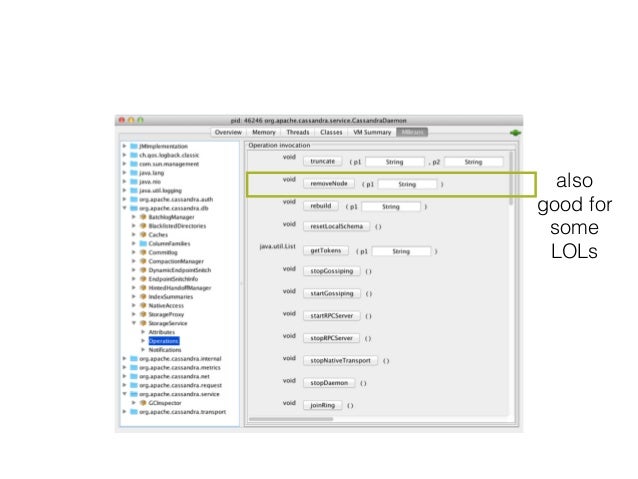This screenshot has height=479, width=638.
Task: Invoke the joinRing button
Action: click(x=323, y=405)
